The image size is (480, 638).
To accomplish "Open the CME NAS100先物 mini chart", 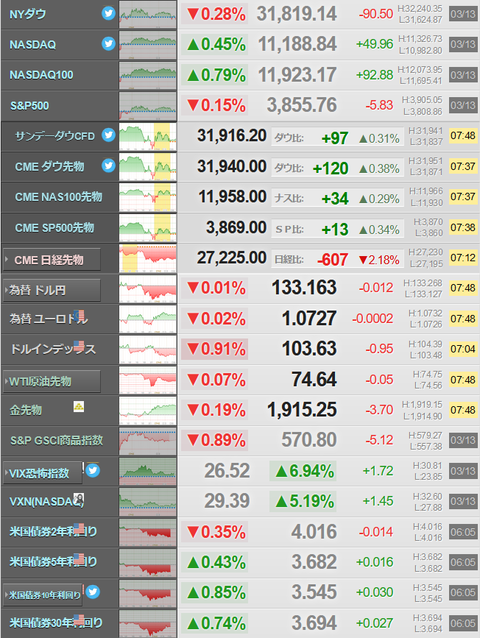I will pos(148,197).
